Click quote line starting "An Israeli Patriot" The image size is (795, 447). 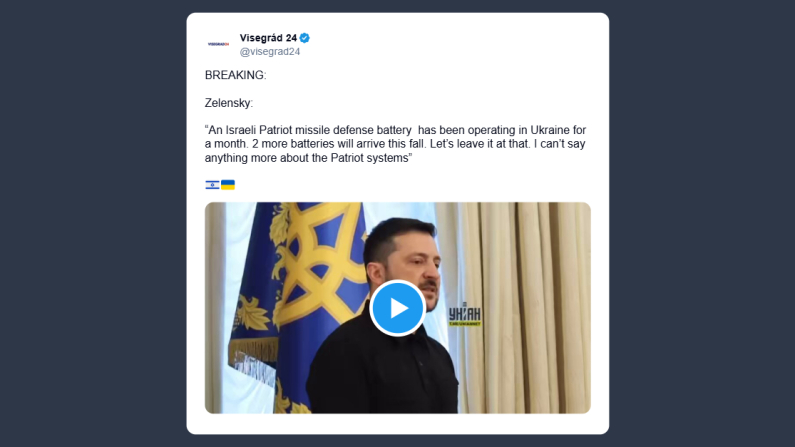click(x=395, y=130)
